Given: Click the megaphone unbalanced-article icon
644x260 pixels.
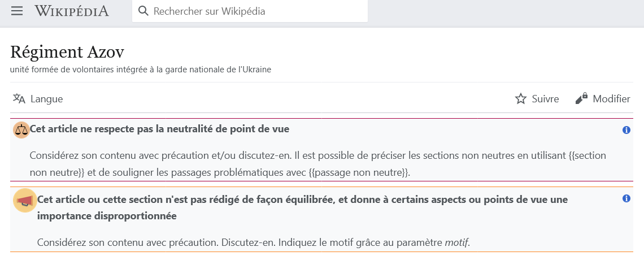Looking at the screenshot, I should tap(24, 201).
